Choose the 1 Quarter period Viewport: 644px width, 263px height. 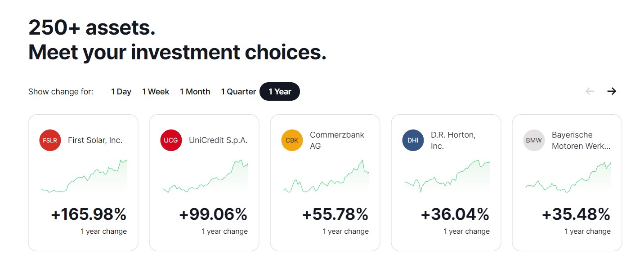(x=238, y=92)
